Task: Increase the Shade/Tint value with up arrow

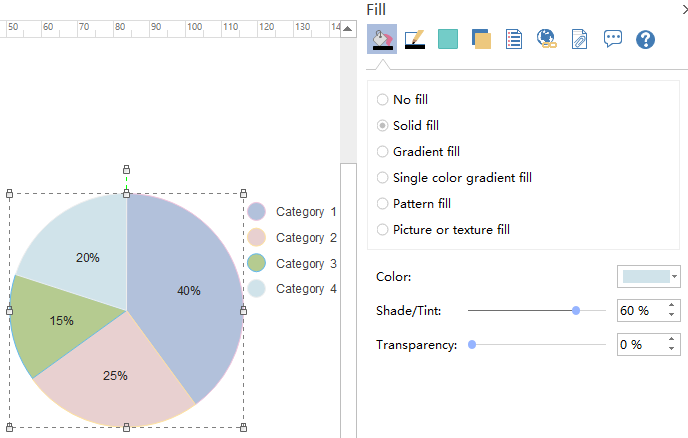Action: [673, 306]
